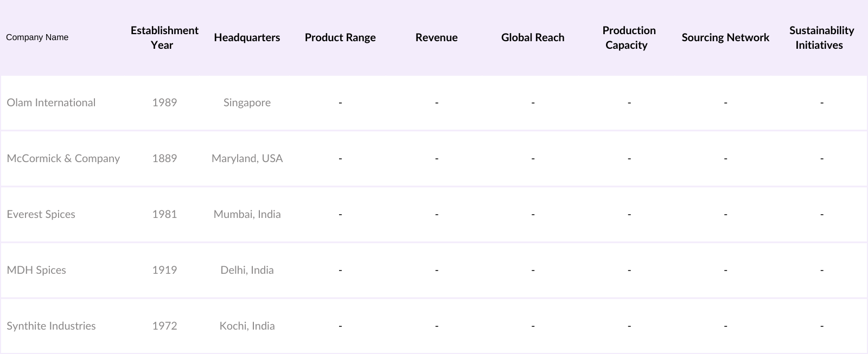Screen dimensions: 868x354
Task: Select the Singapore headquarters cell
Action: 247,102
